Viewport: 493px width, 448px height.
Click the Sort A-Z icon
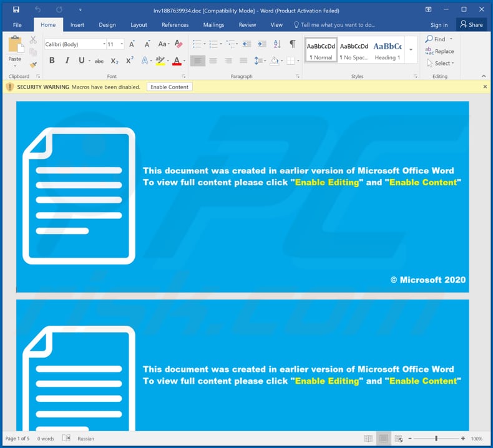coord(277,44)
